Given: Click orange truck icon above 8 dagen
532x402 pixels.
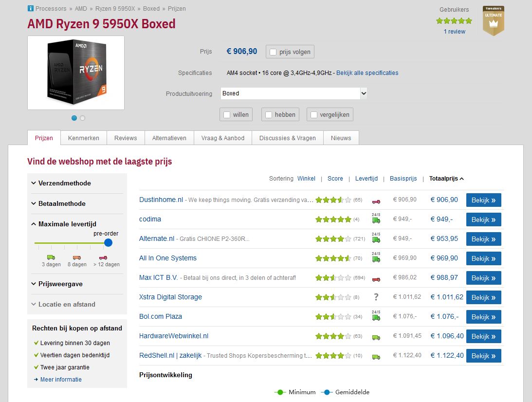Looking at the screenshot, I should [77, 257].
